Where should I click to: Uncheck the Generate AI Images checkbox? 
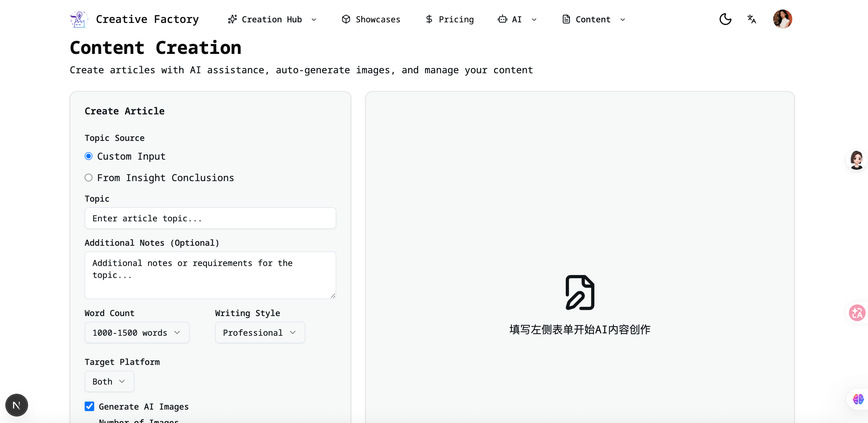tap(89, 406)
